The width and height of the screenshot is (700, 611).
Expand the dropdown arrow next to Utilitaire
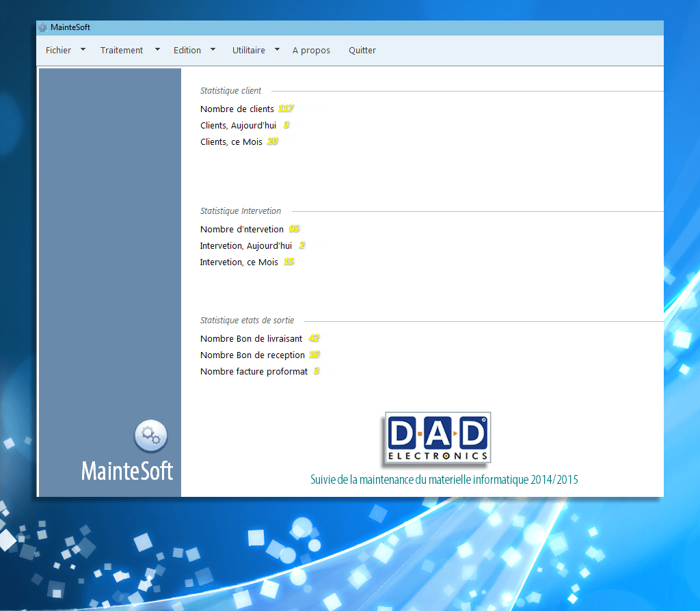pyautogui.click(x=277, y=49)
